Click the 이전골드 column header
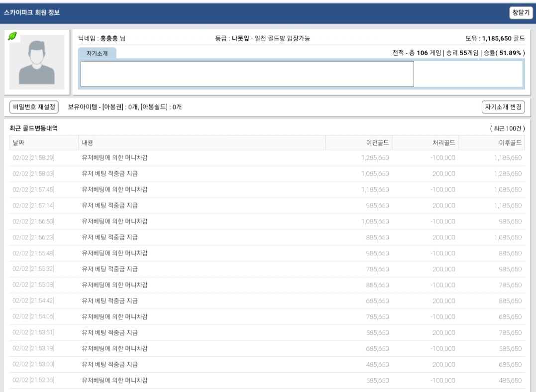Viewport: 536px width, 392px height. tap(359, 143)
